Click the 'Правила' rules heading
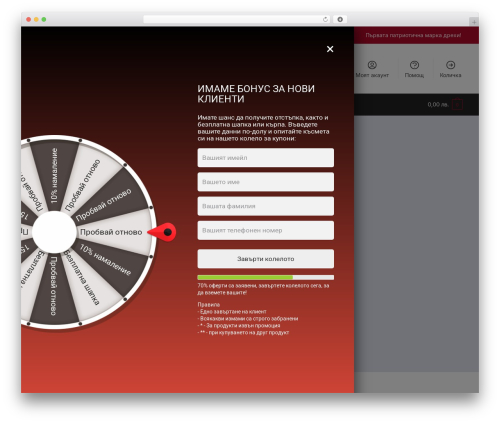This screenshot has width=500, height=423. coord(209,304)
